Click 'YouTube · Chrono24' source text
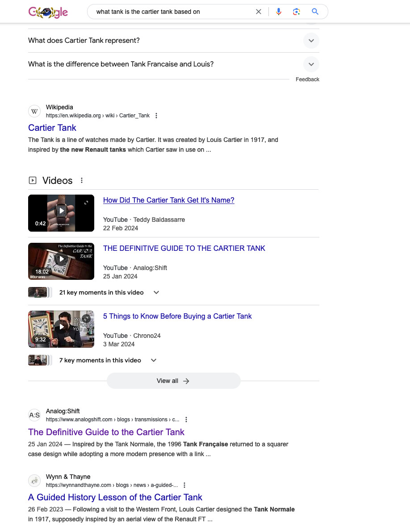The height and width of the screenshot is (532, 410). (x=132, y=336)
